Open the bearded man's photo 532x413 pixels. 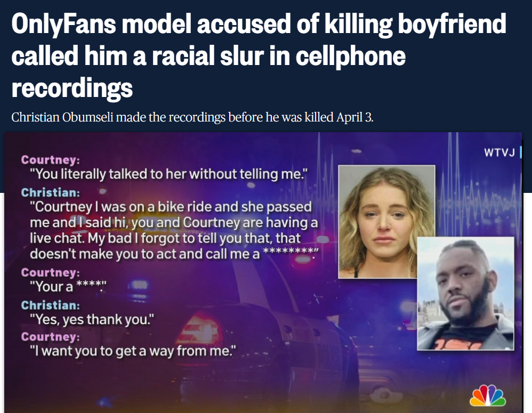[x=465, y=293]
